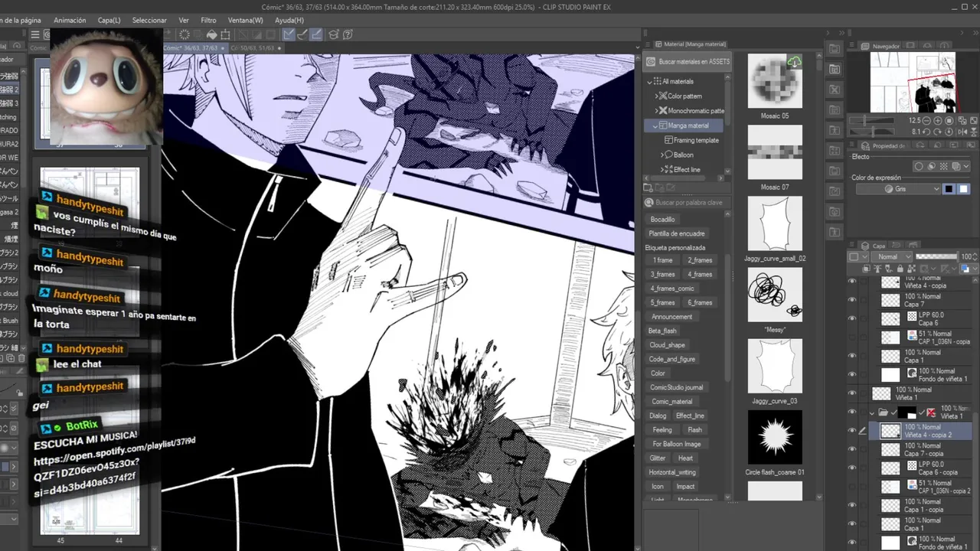This screenshot has width=980, height=551.
Task: Open the Filtro menu
Action: (208, 21)
